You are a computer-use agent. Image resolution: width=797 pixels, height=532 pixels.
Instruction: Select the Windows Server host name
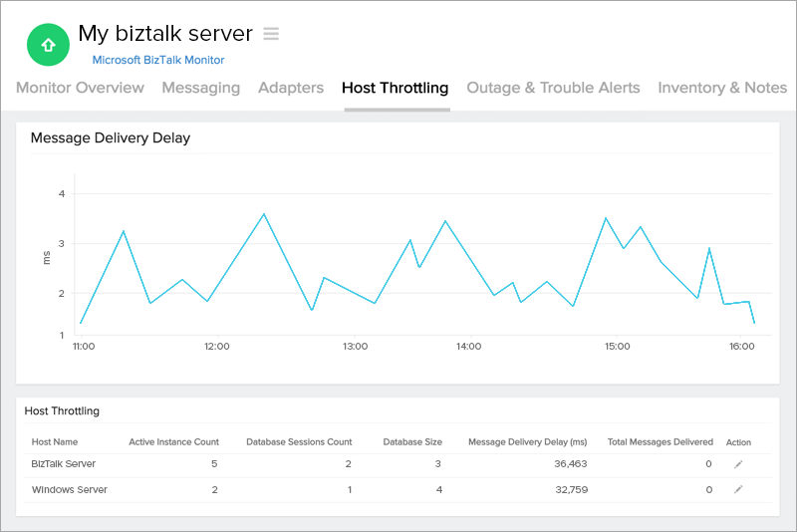pyautogui.click(x=70, y=489)
